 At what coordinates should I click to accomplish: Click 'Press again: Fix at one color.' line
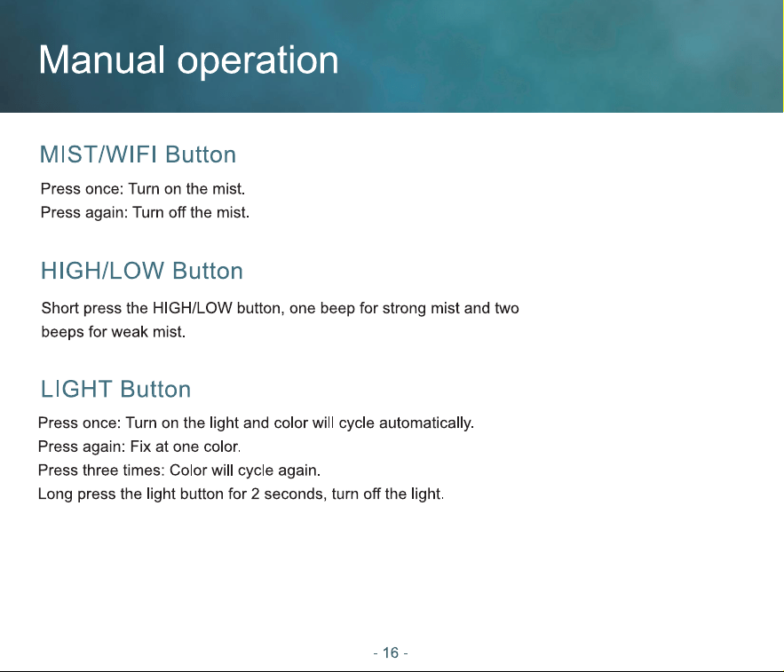tap(139, 447)
